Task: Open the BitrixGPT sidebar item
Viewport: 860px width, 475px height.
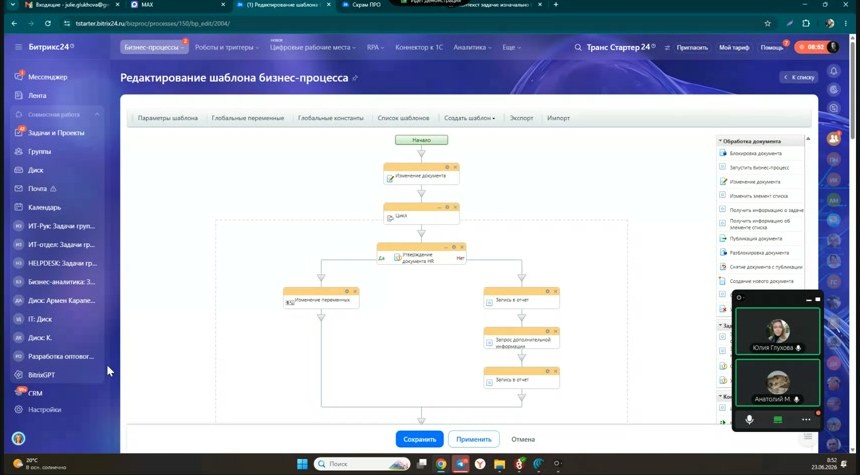Action: pyautogui.click(x=42, y=375)
